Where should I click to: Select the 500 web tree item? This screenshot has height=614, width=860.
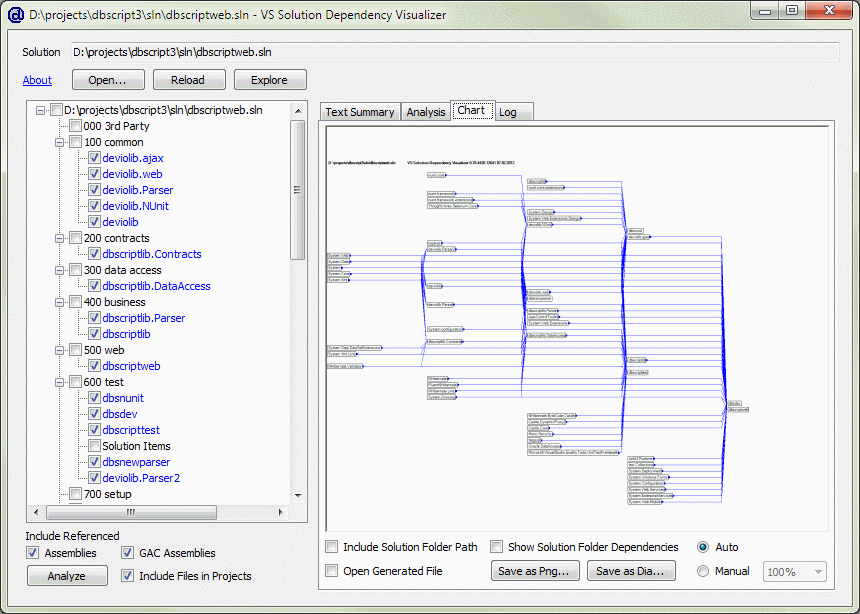[x=104, y=350]
